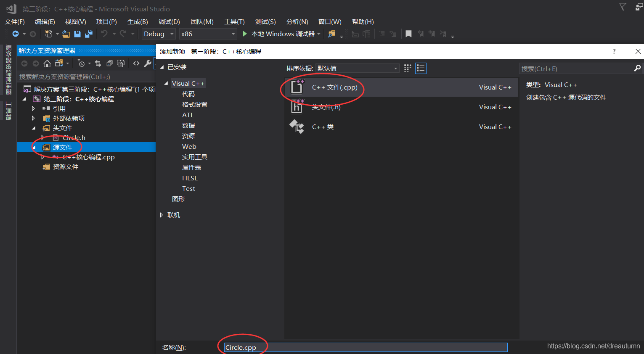Click the help question mark in dialog
The height and width of the screenshot is (354, 644).
click(x=614, y=51)
